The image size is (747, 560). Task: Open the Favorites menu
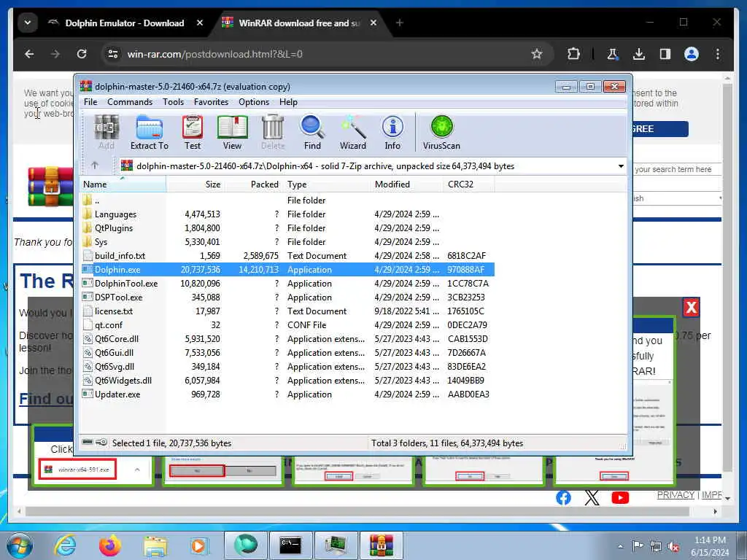pos(211,102)
